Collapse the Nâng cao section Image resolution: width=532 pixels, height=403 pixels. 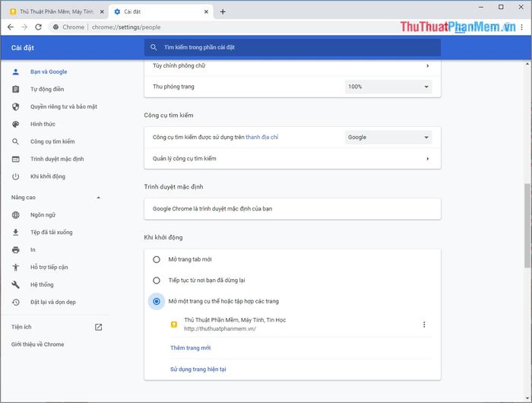point(98,198)
